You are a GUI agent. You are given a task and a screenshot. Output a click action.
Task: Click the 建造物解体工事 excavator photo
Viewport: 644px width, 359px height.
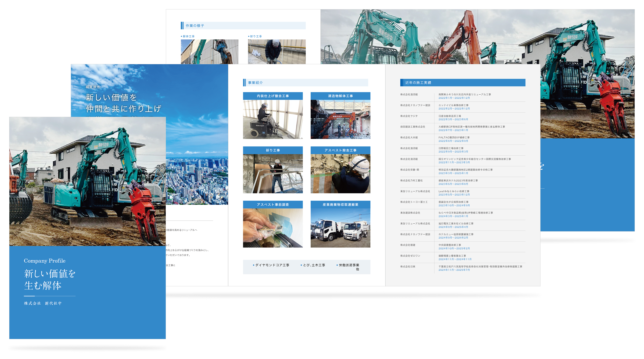[340, 119]
